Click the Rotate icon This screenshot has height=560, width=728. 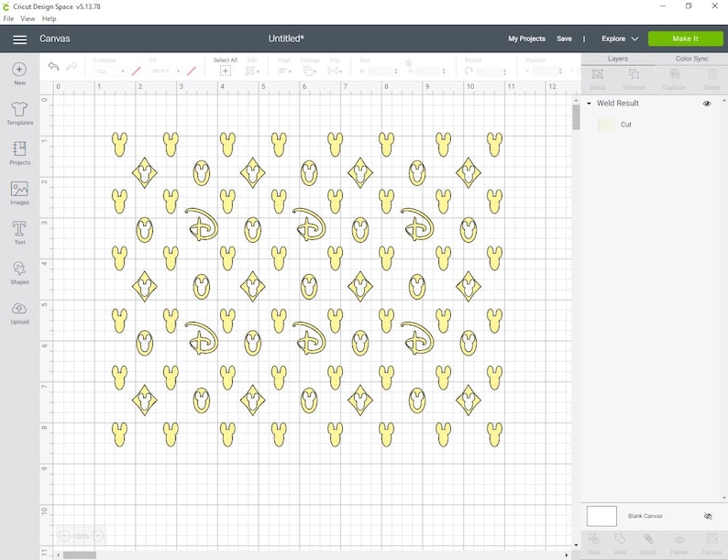coord(469,71)
